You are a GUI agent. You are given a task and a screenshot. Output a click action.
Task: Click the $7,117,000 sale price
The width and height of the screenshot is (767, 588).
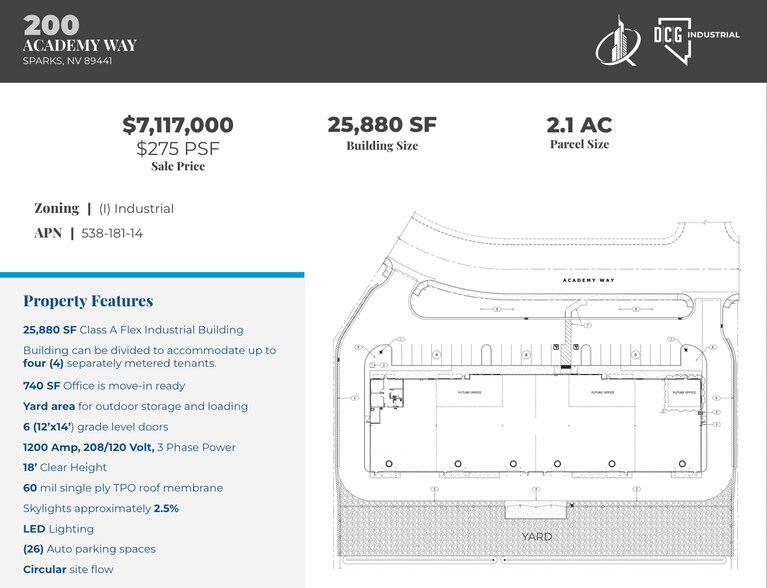tap(178, 125)
